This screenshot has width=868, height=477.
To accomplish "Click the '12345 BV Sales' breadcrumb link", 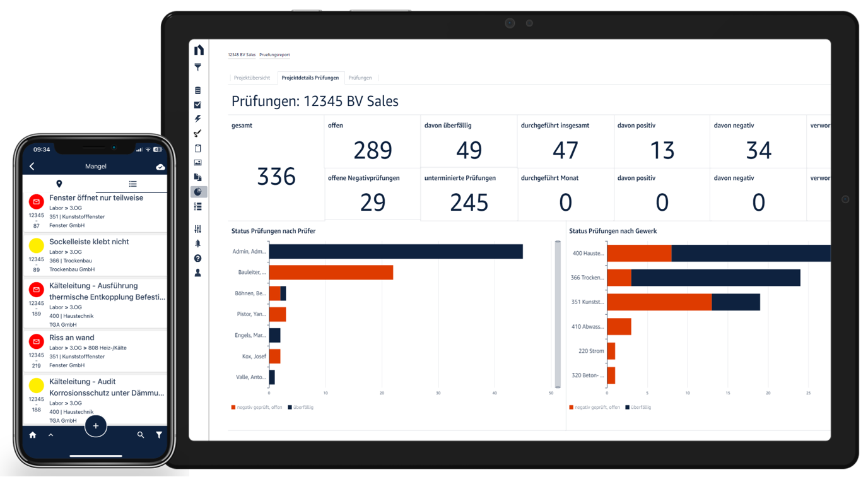I will pos(242,55).
